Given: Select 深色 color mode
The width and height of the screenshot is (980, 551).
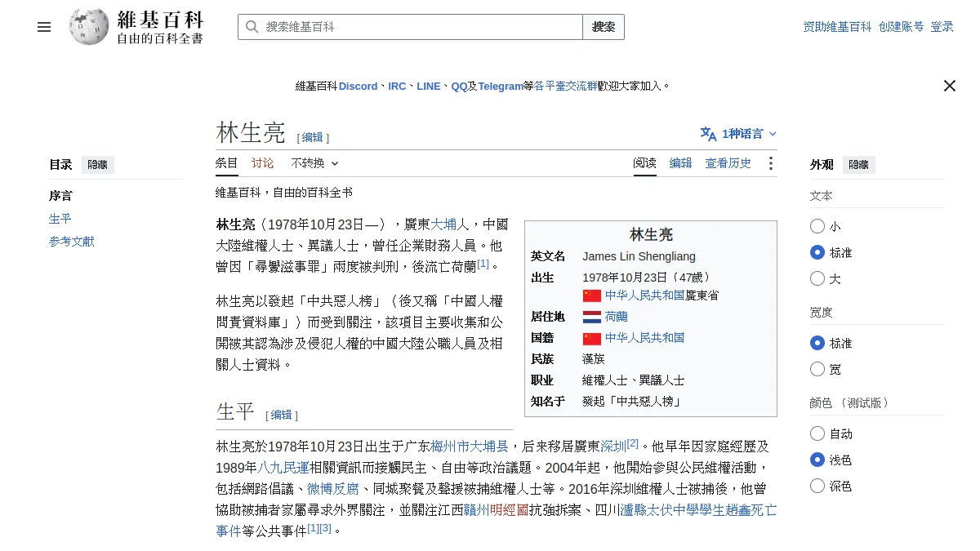Looking at the screenshot, I should (x=817, y=486).
